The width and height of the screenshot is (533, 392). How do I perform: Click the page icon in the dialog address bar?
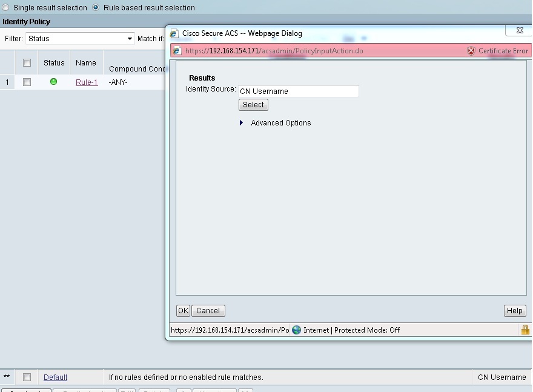(177, 51)
